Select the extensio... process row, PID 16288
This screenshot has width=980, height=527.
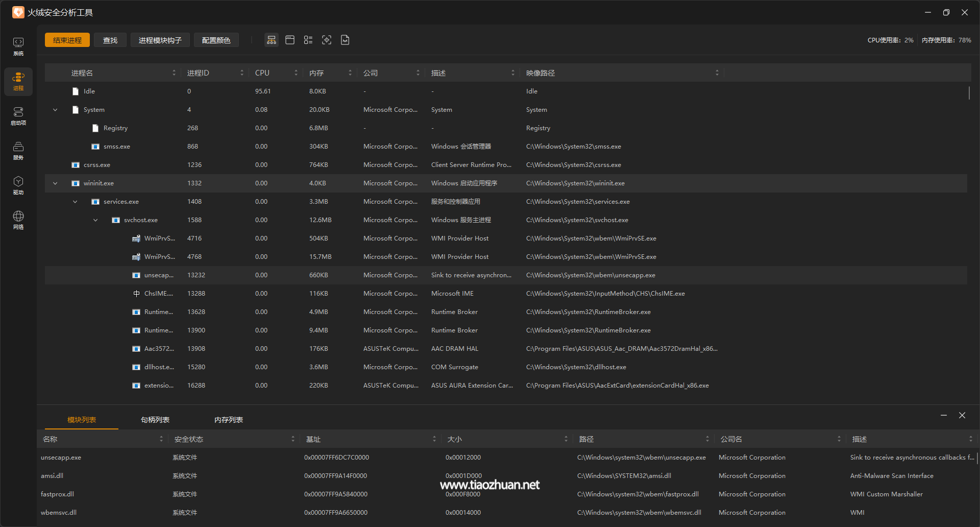coord(506,386)
